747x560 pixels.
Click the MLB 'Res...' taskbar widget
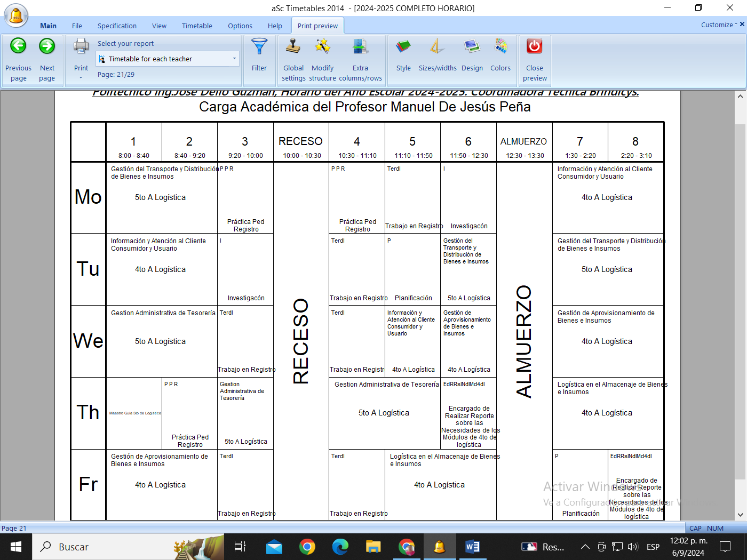pos(542,547)
